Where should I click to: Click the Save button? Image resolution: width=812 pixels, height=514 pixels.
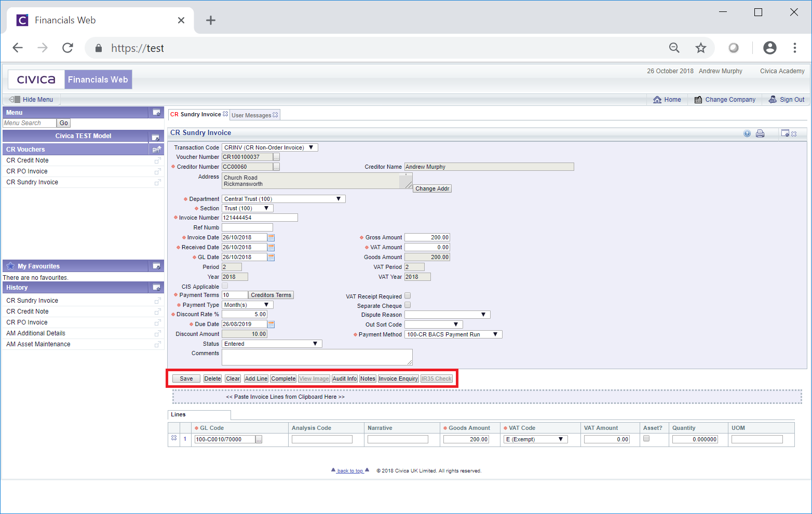tap(186, 378)
